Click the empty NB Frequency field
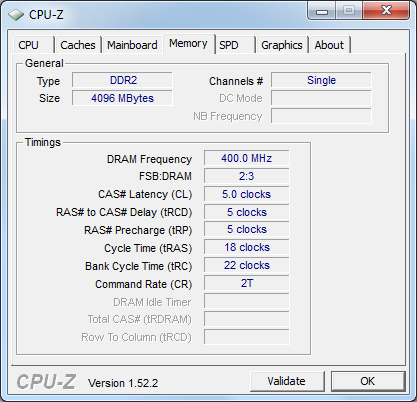This screenshot has height=402, width=417. [321, 116]
